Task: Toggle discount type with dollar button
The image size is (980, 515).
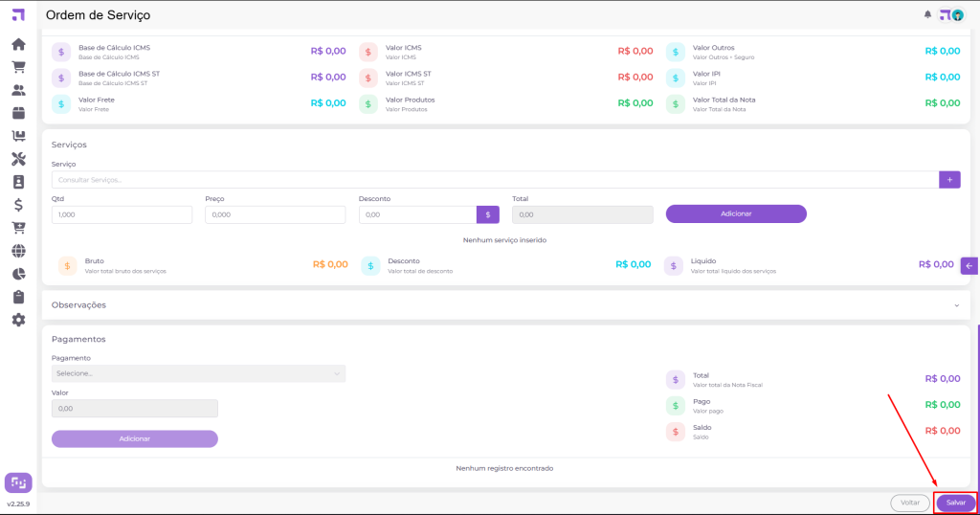Action: pos(488,214)
